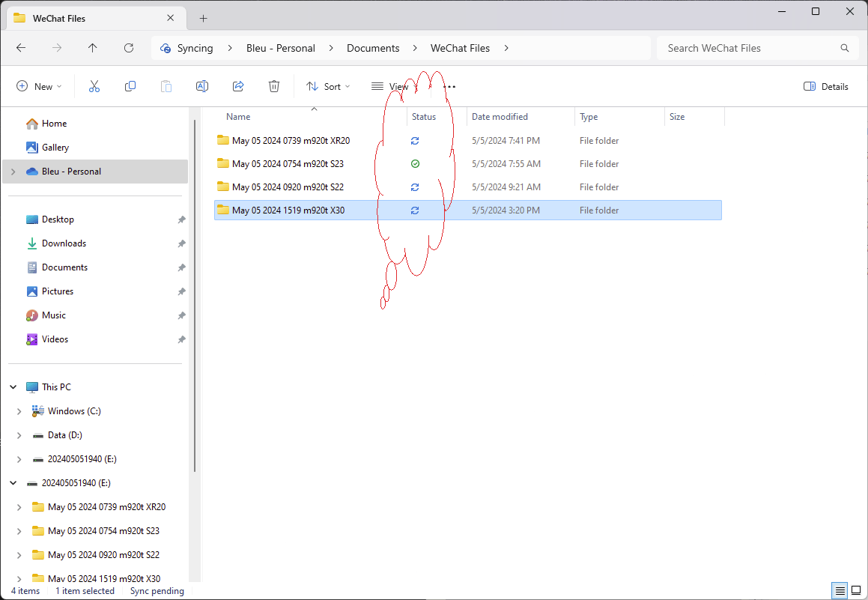Switch to large thumbnails view icon

point(856,590)
